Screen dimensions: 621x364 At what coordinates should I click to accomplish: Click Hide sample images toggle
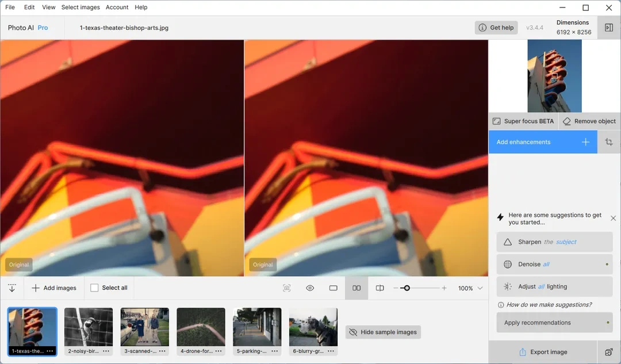click(383, 332)
